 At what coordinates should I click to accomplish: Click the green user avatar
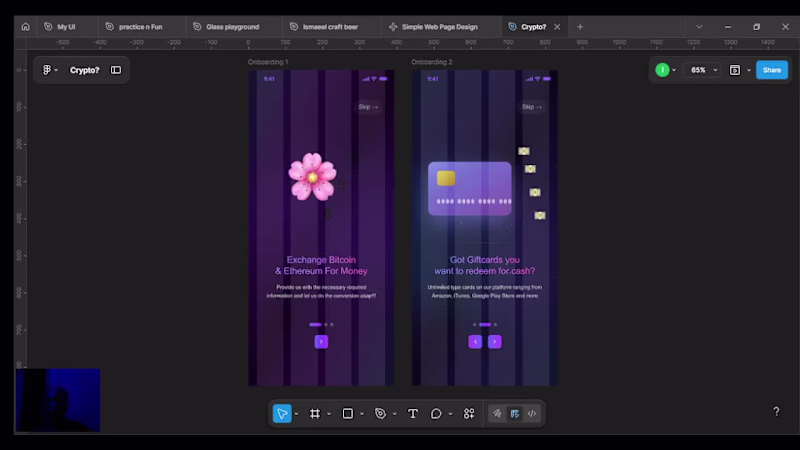point(662,70)
